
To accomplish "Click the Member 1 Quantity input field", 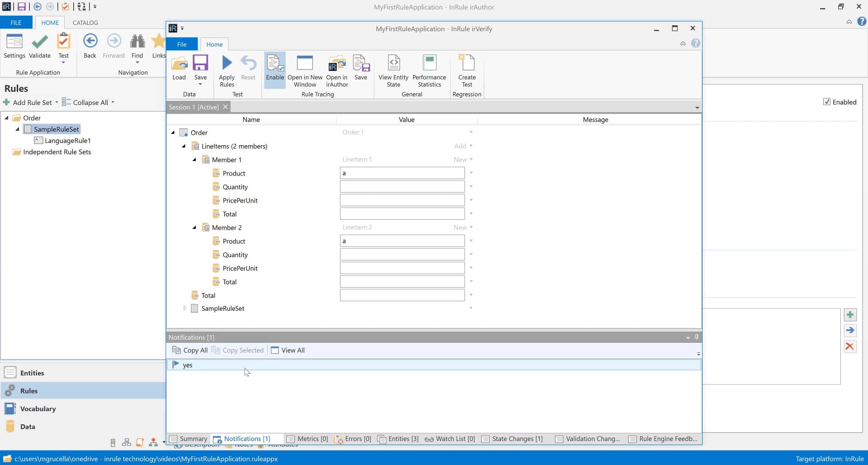I will point(402,187).
